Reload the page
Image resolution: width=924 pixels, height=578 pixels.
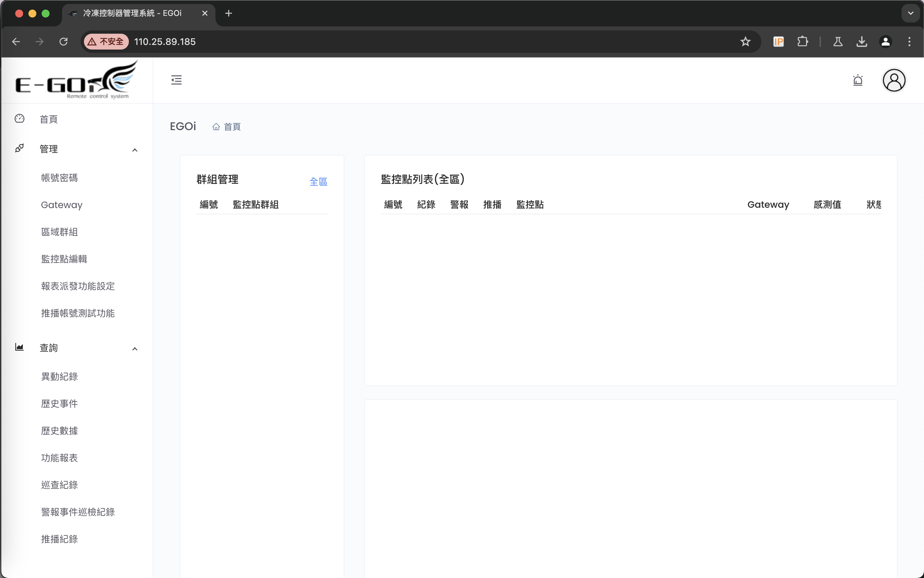click(63, 41)
